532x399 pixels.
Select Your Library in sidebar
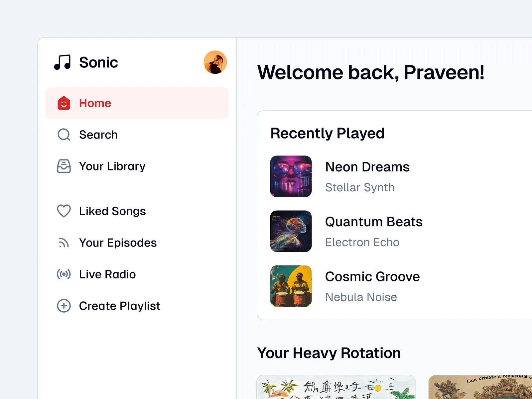[112, 166]
